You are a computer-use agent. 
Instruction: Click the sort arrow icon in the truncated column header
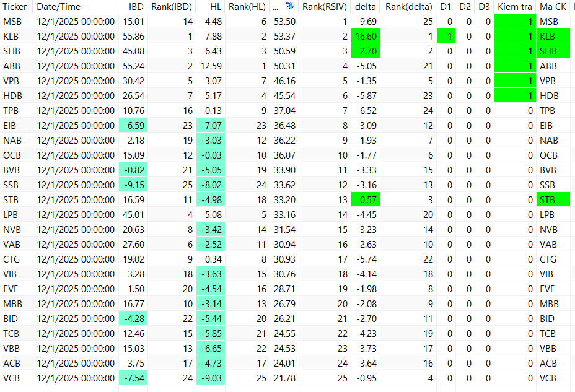290,6
